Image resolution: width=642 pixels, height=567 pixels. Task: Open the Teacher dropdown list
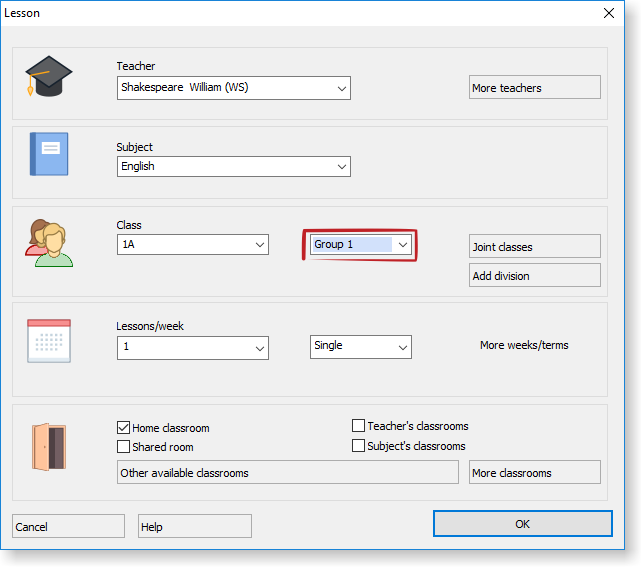[x=342, y=88]
